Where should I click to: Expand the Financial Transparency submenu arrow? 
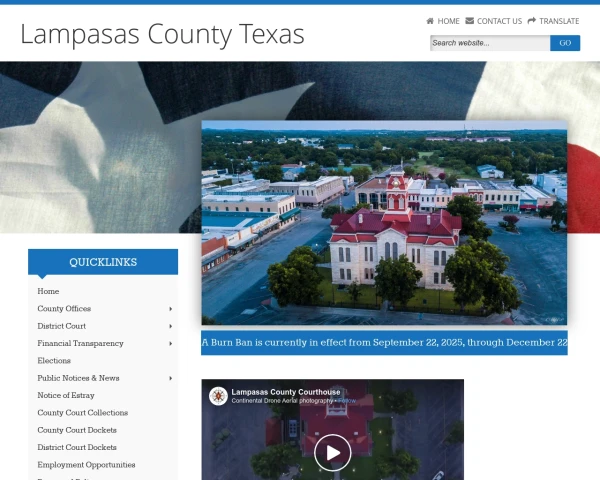(171, 344)
